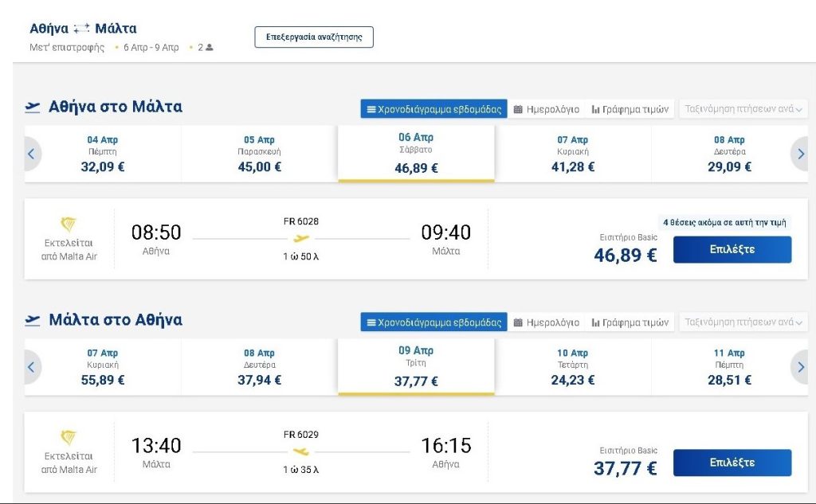816x504 pixels.
Task: Click the Επεξεργασία αναζήτησης button
Action: tap(314, 37)
